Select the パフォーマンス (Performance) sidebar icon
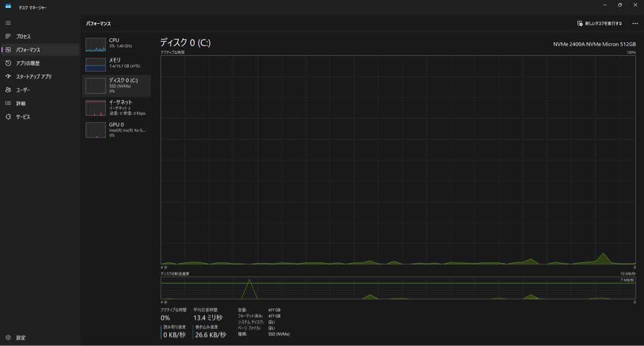This screenshot has height=346, width=644. coord(8,50)
